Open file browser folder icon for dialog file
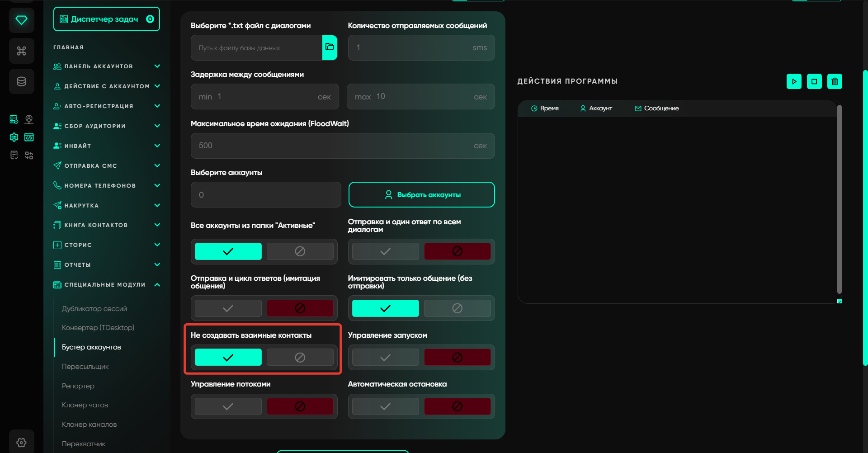 pos(330,47)
